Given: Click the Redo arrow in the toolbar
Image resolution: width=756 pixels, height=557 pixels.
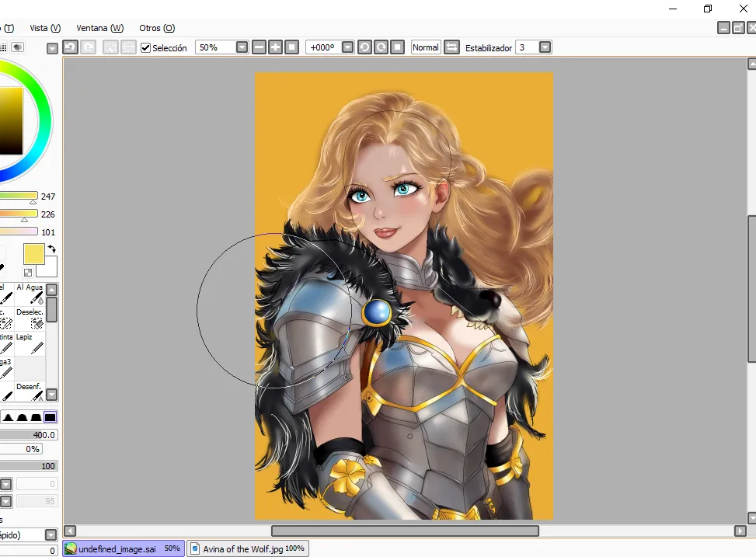Looking at the screenshot, I should [88, 47].
